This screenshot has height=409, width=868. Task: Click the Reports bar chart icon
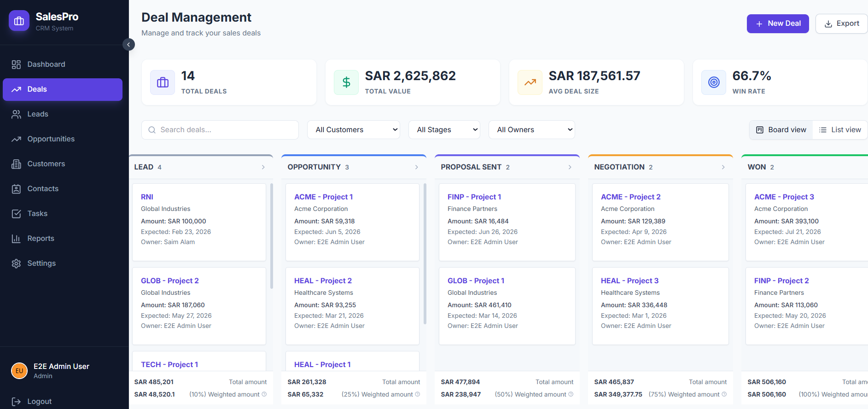(16, 239)
